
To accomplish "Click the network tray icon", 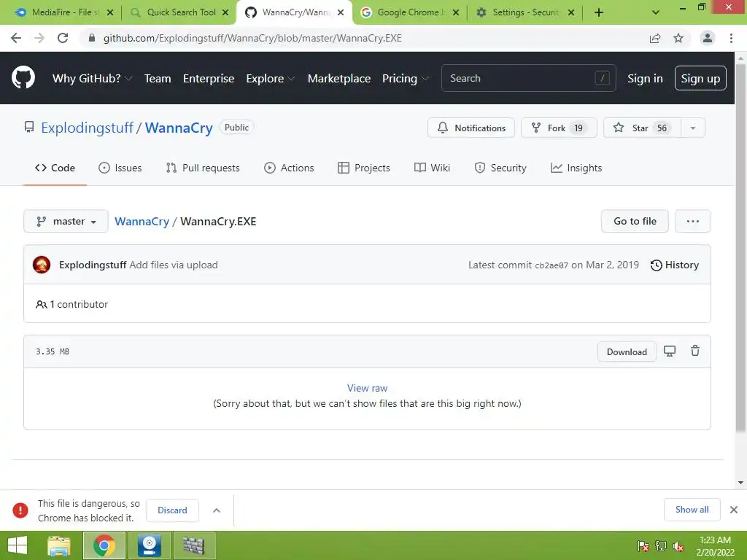I will [661, 546].
